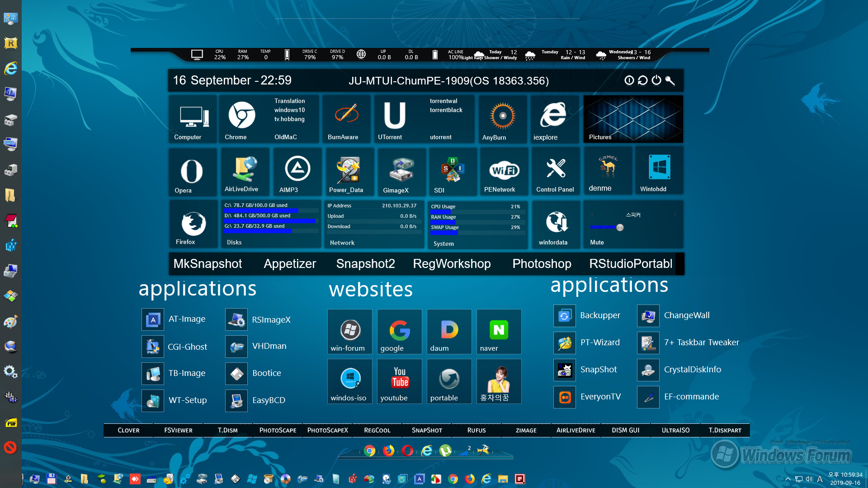Open naver website tile

click(x=499, y=332)
